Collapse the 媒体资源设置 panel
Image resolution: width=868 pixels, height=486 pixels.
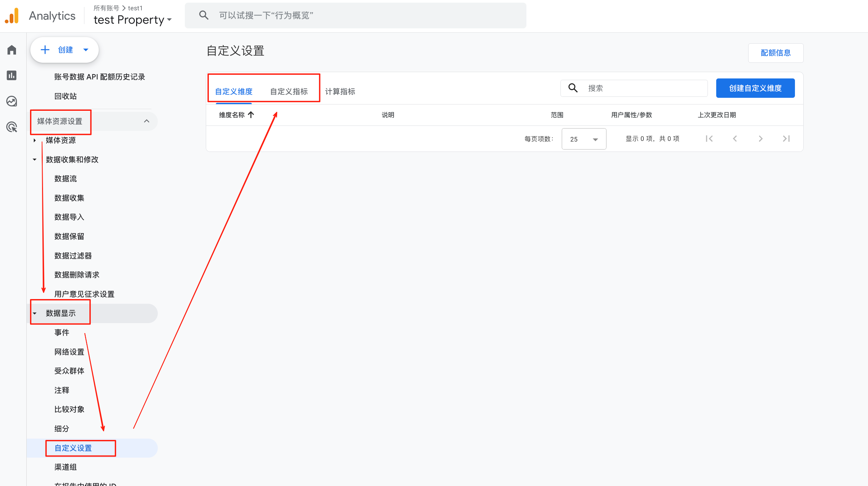(146, 121)
